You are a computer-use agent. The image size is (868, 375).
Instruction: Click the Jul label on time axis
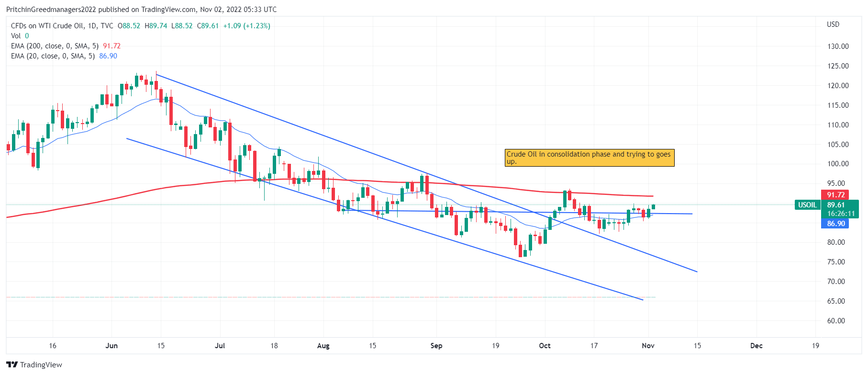click(220, 346)
